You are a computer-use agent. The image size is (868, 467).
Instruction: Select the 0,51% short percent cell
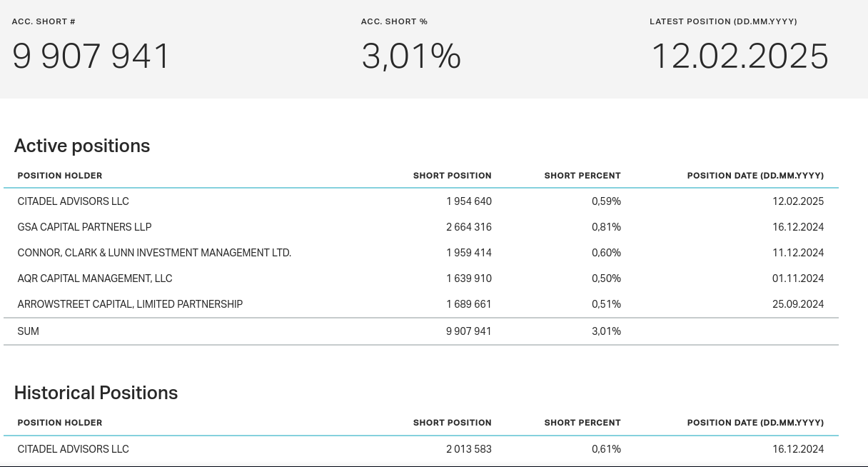pos(606,304)
